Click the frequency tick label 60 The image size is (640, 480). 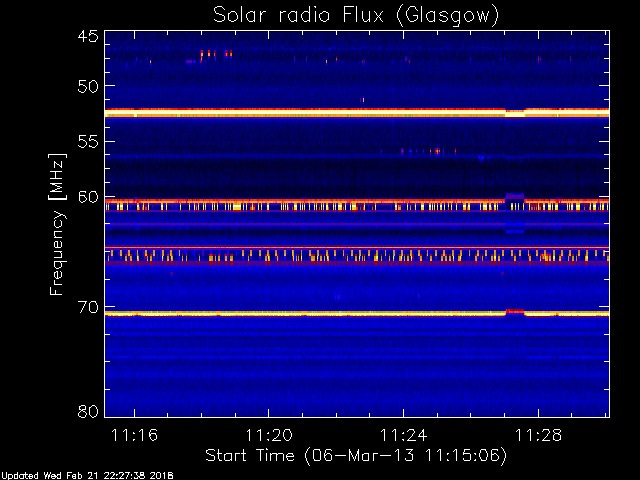coord(88,197)
